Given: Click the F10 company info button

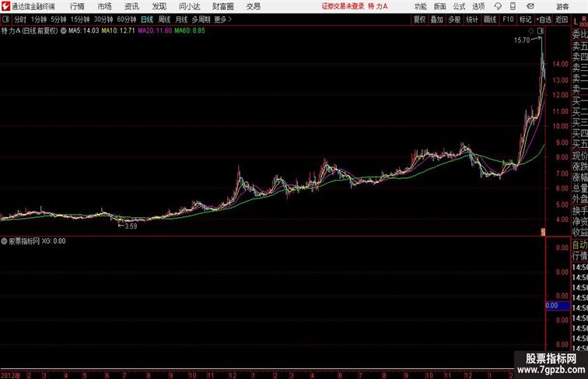Looking at the screenshot, I should pyautogui.click(x=508, y=19).
